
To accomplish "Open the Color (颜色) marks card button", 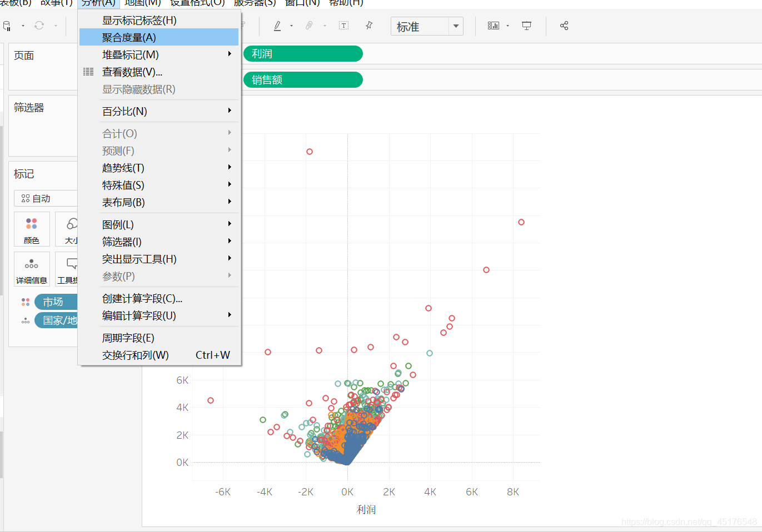I will [x=32, y=229].
